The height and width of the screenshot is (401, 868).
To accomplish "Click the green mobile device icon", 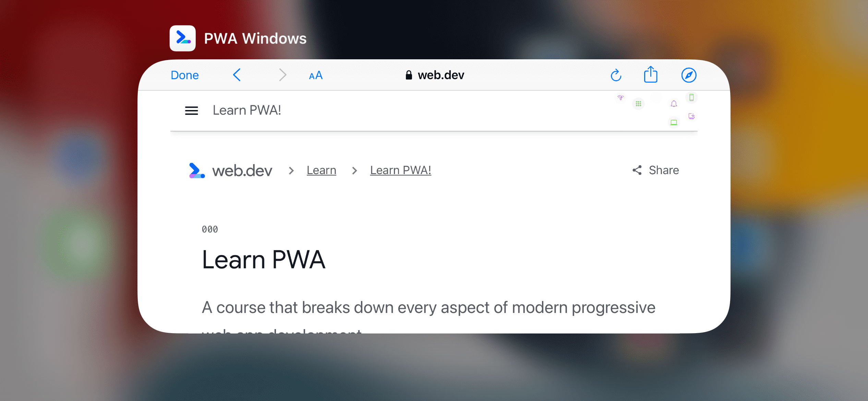I will point(691,98).
